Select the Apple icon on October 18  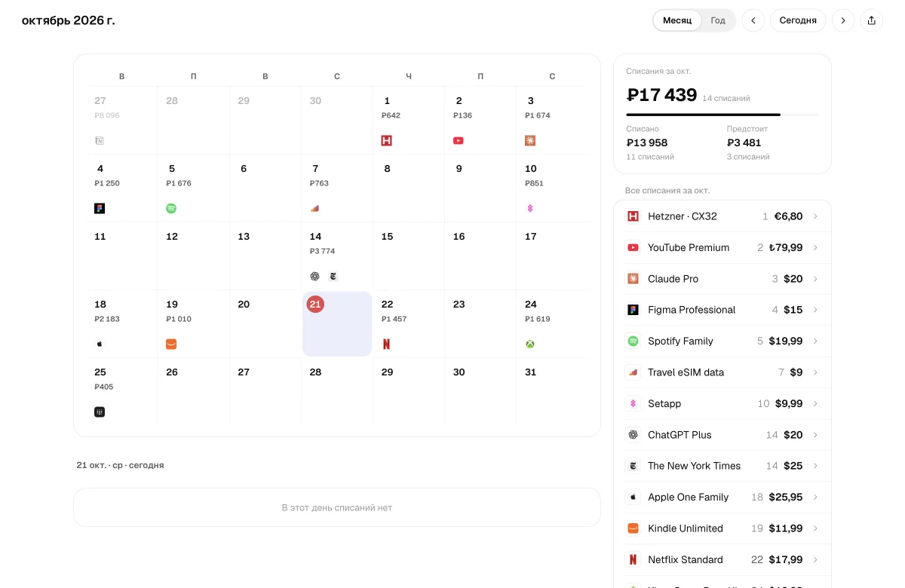(100, 345)
